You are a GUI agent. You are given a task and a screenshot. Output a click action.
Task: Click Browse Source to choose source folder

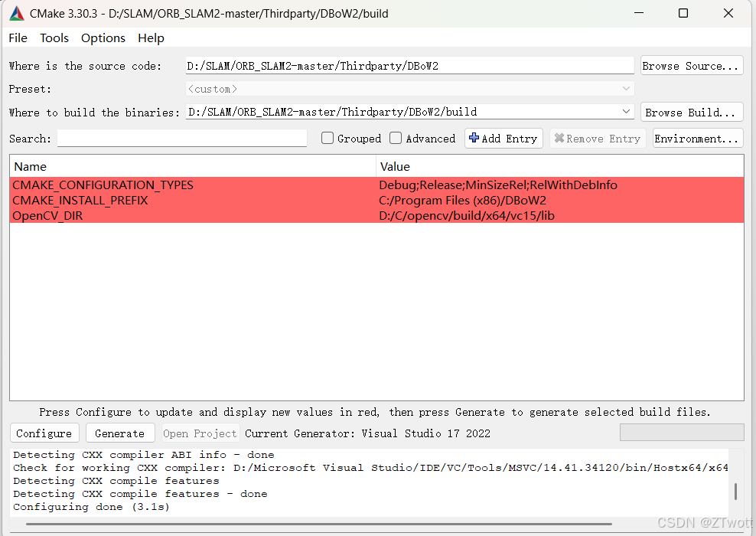click(x=690, y=65)
